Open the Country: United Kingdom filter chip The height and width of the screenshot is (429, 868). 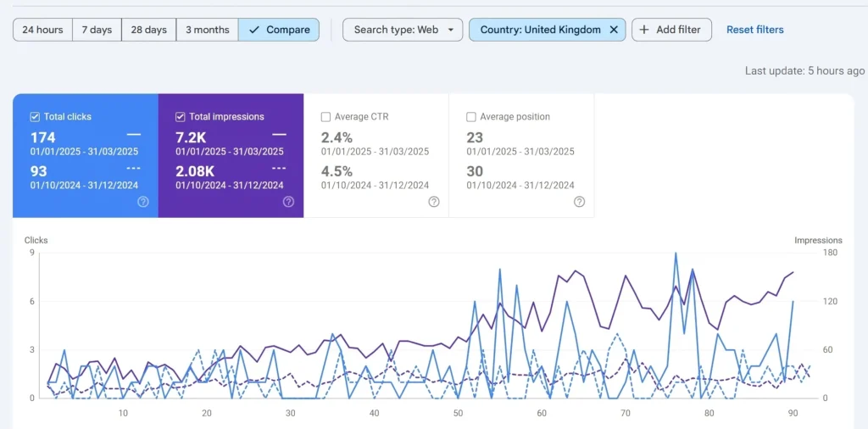pyautogui.click(x=540, y=30)
